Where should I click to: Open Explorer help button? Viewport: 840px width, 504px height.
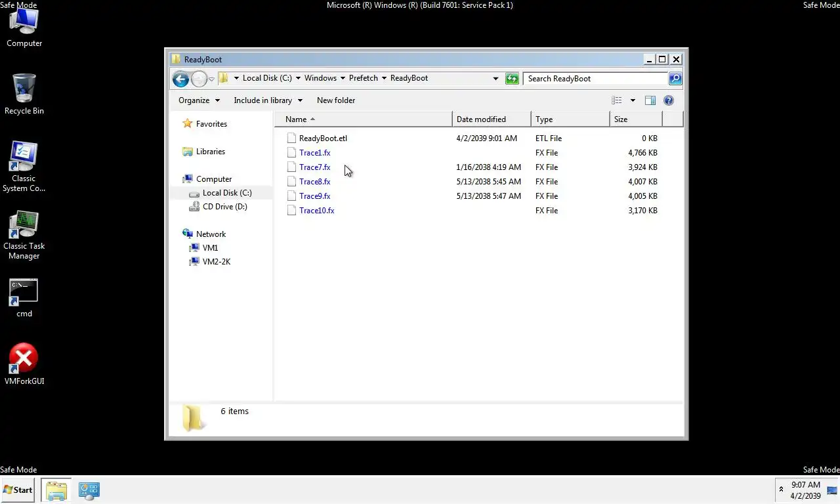coord(669,100)
